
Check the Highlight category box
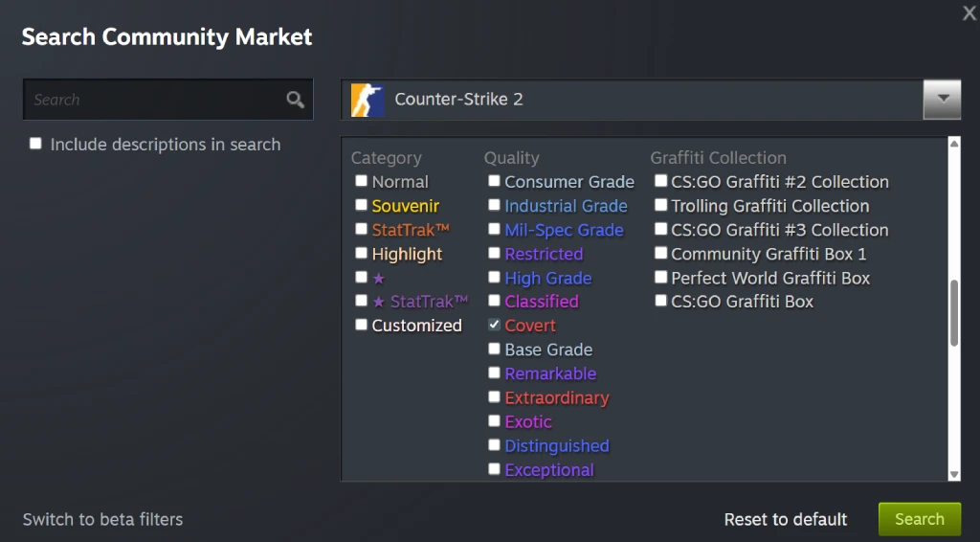click(x=361, y=253)
